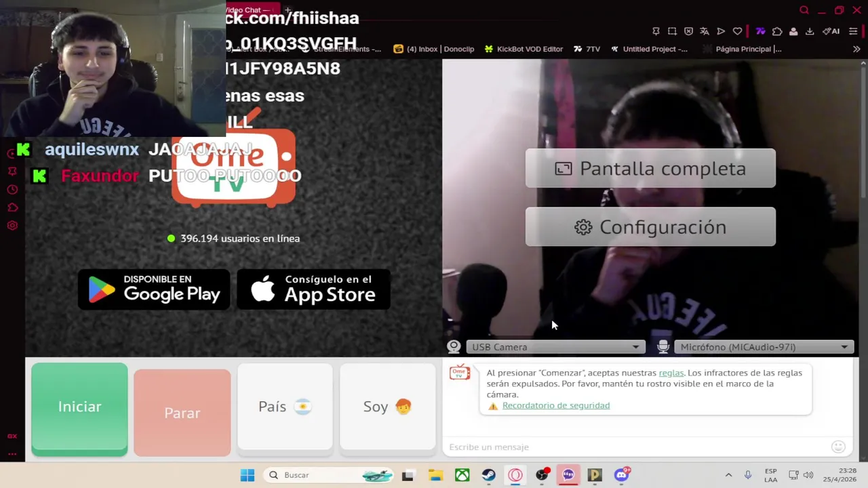
Task: Open Steam from the taskbar
Action: (488, 475)
